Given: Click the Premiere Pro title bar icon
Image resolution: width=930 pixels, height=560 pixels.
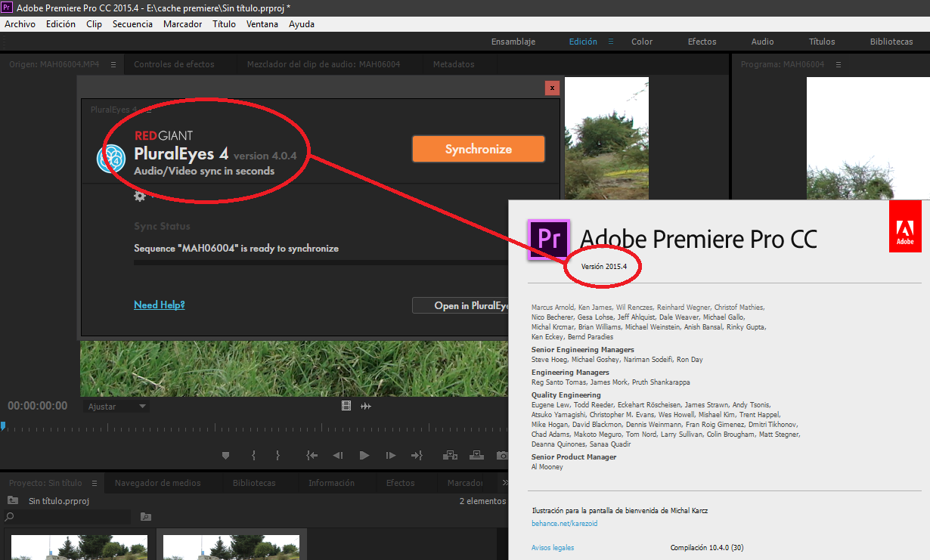Looking at the screenshot, I should click(7, 8).
